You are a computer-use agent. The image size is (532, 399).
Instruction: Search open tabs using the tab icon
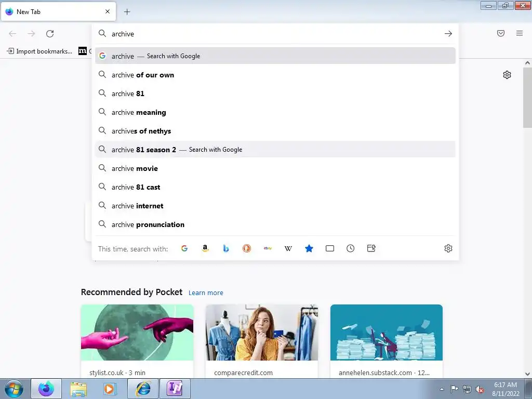330,248
